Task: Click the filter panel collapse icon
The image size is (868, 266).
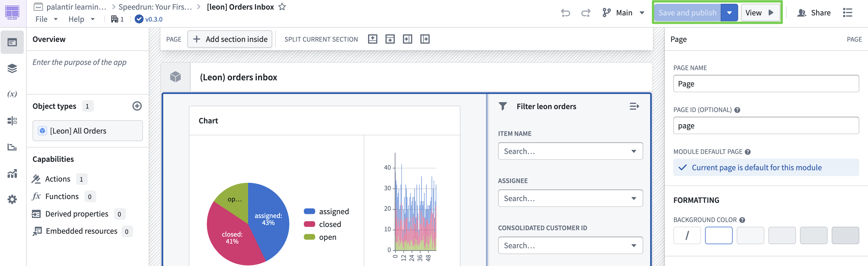Action: click(634, 106)
